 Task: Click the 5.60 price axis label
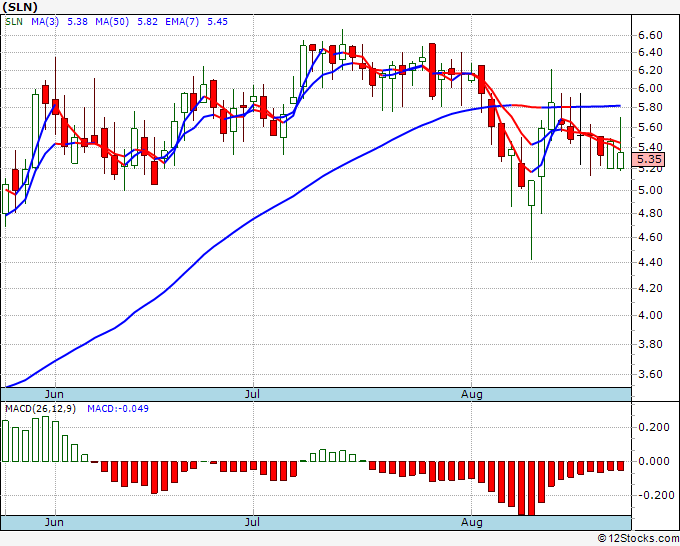650,128
